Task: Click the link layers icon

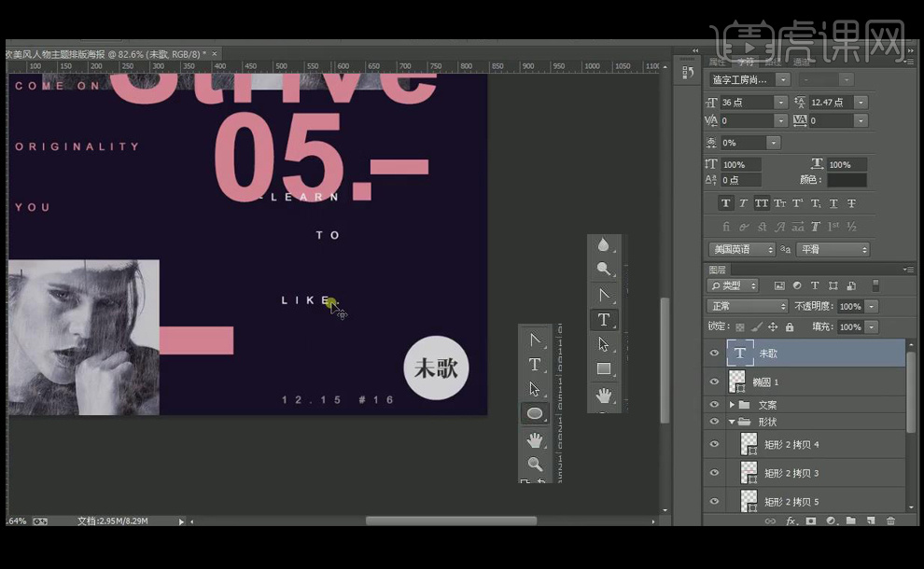Action: (x=770, y=520)
